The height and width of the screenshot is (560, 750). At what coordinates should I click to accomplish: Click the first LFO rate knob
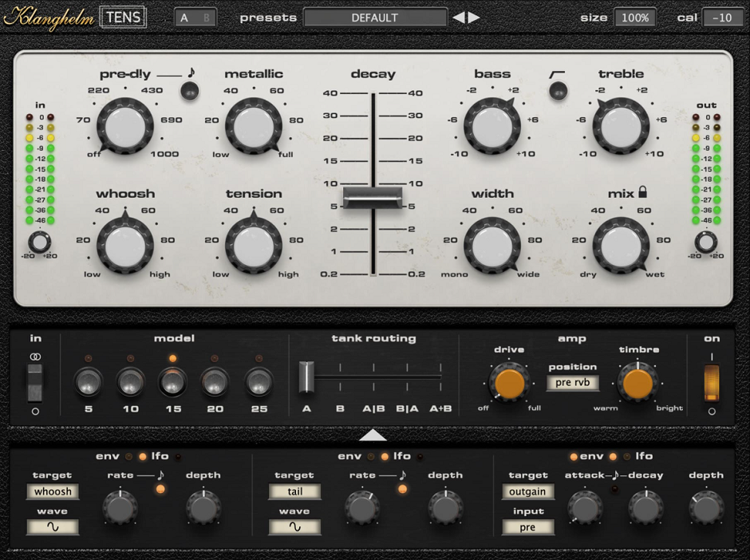120,506
